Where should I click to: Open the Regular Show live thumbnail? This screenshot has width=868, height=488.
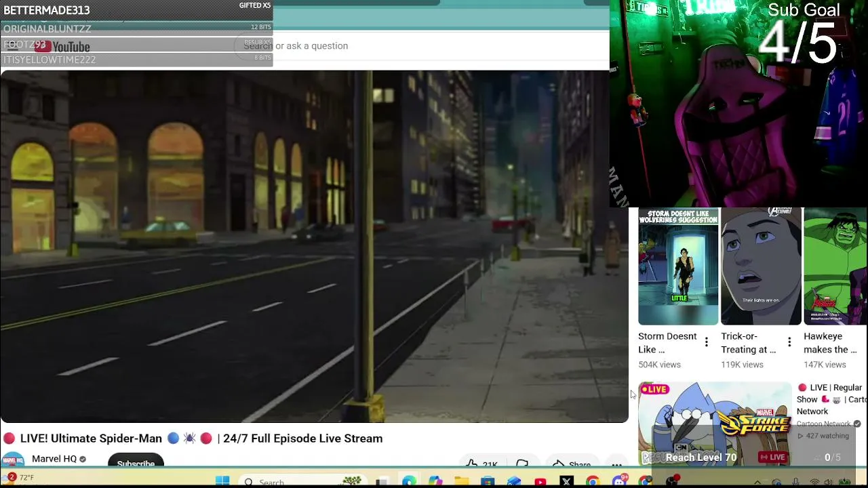click(715, 424)
